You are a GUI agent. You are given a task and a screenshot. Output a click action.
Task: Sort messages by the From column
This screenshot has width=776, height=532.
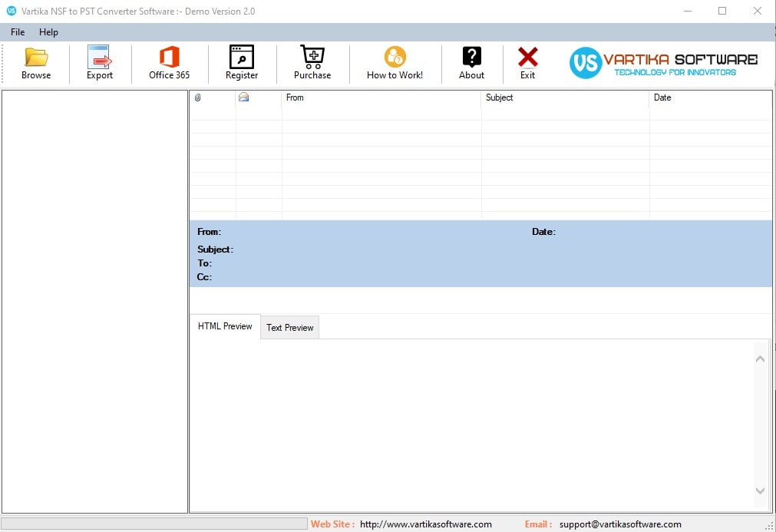tap(381, 97)
